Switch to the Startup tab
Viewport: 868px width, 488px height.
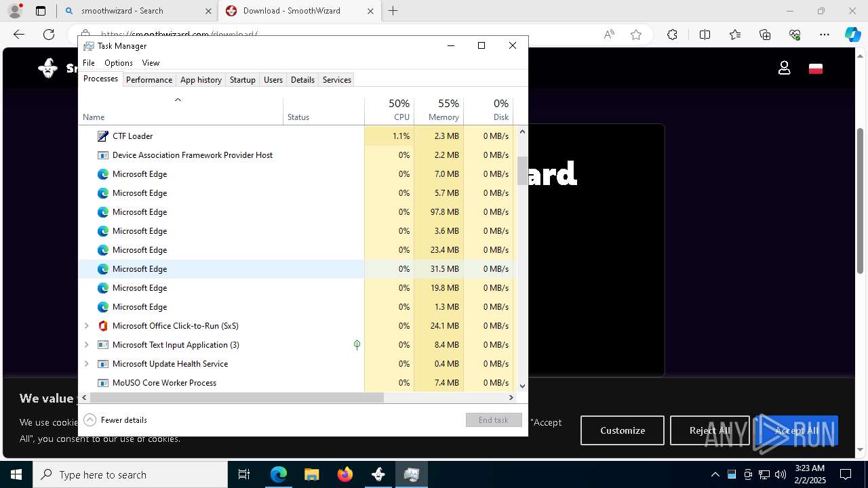[x=242, y=80]
